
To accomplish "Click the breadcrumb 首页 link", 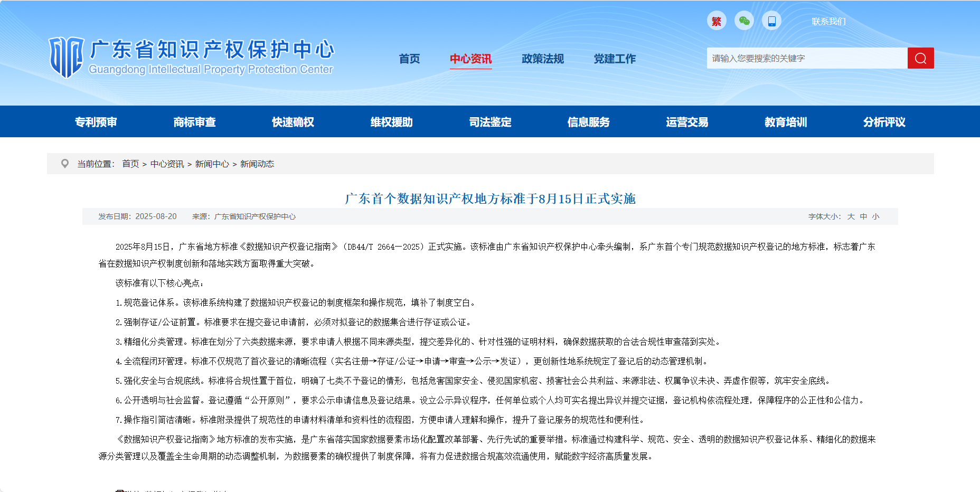I will click(130, 164).
